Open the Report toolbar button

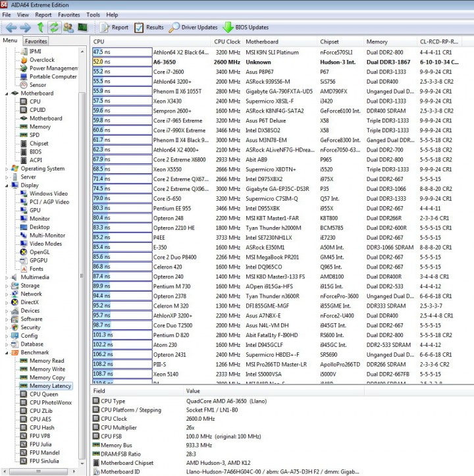click(114, 28)
